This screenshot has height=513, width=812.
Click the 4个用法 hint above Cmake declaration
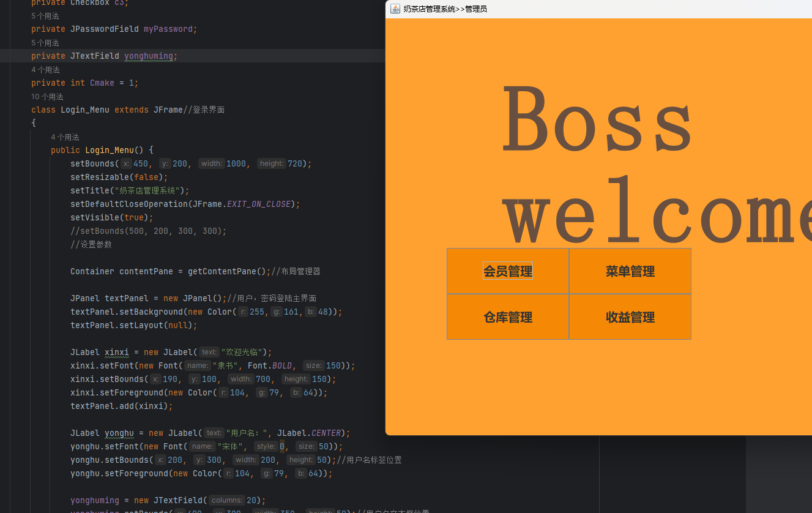tap(45, 70)
